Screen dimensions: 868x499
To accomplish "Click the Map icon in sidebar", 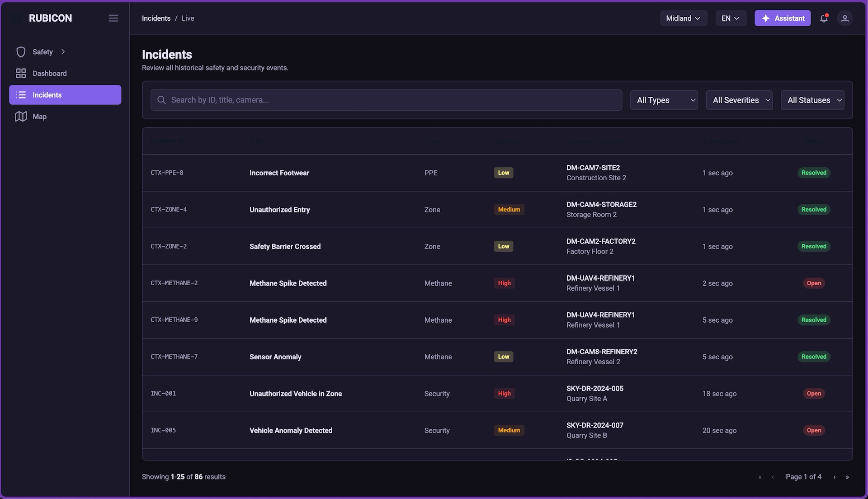I will coord(21,117).
